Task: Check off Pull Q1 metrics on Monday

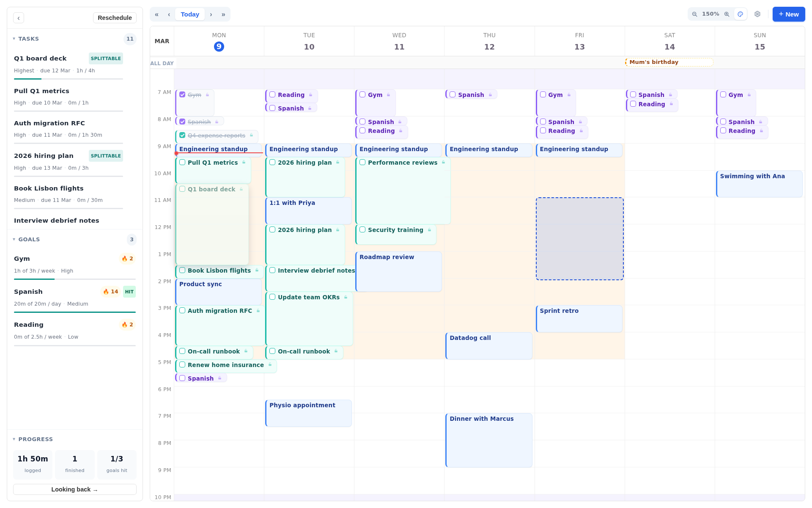Action: point(182,162)
